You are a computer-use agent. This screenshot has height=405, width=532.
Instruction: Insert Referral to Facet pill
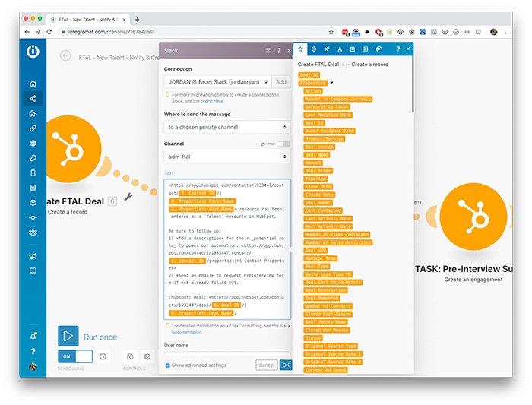[x=327, y=107]
